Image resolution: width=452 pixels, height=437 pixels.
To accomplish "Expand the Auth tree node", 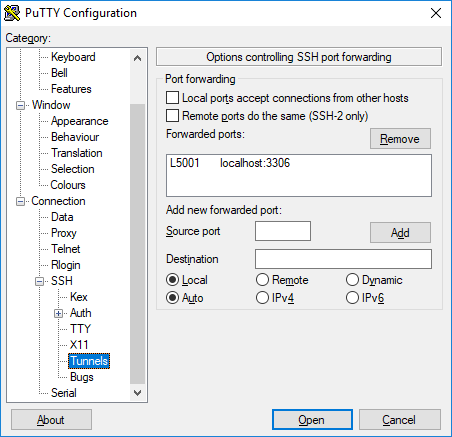I will 59,314.
